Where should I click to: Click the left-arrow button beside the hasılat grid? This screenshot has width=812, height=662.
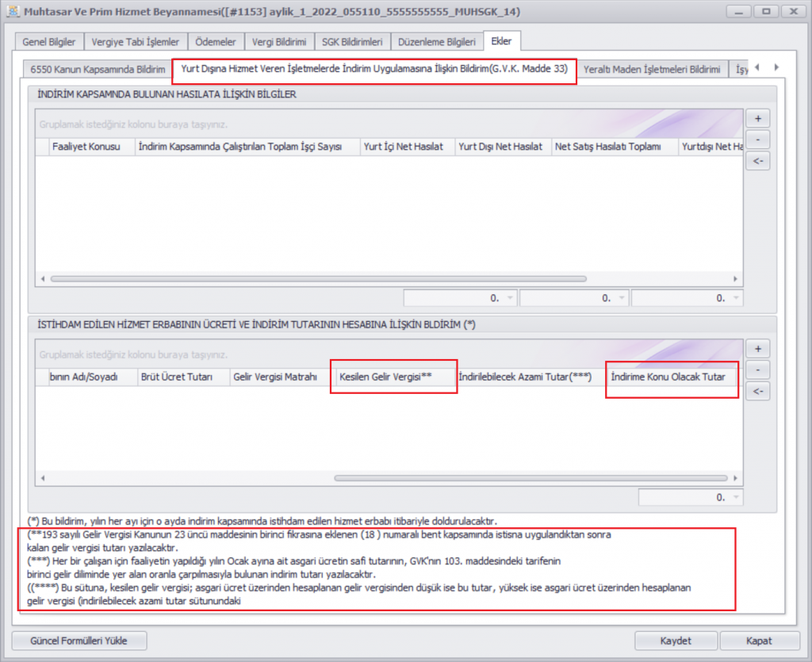coord(757,162)
